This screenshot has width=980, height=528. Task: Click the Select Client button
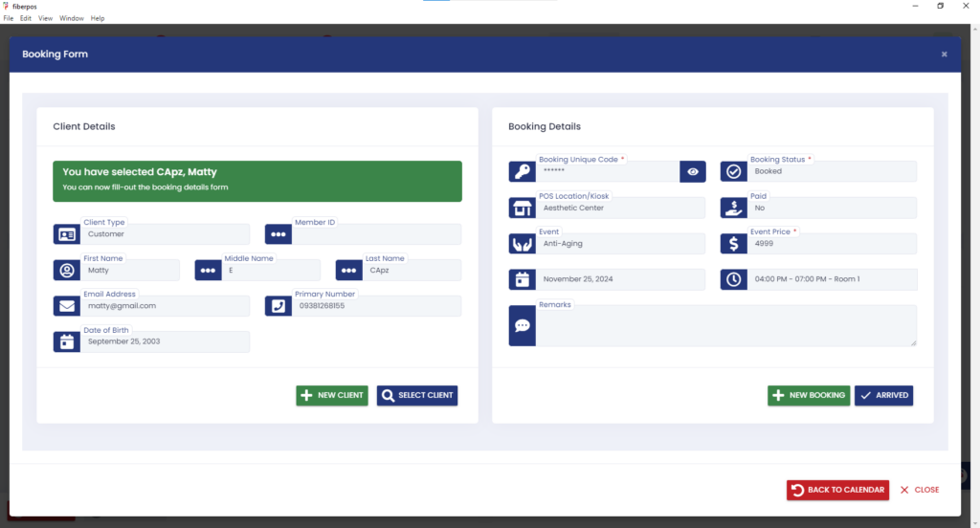[417, 396]
